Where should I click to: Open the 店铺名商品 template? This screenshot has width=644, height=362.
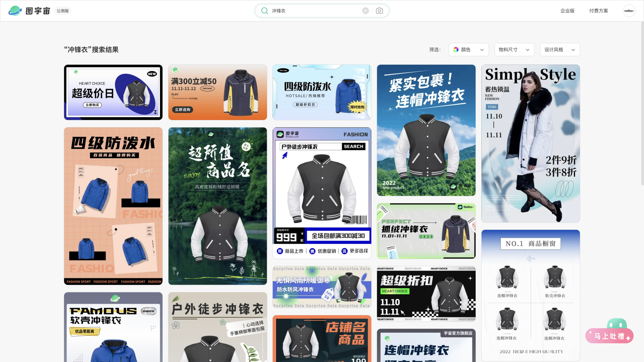tap(322, 339)
